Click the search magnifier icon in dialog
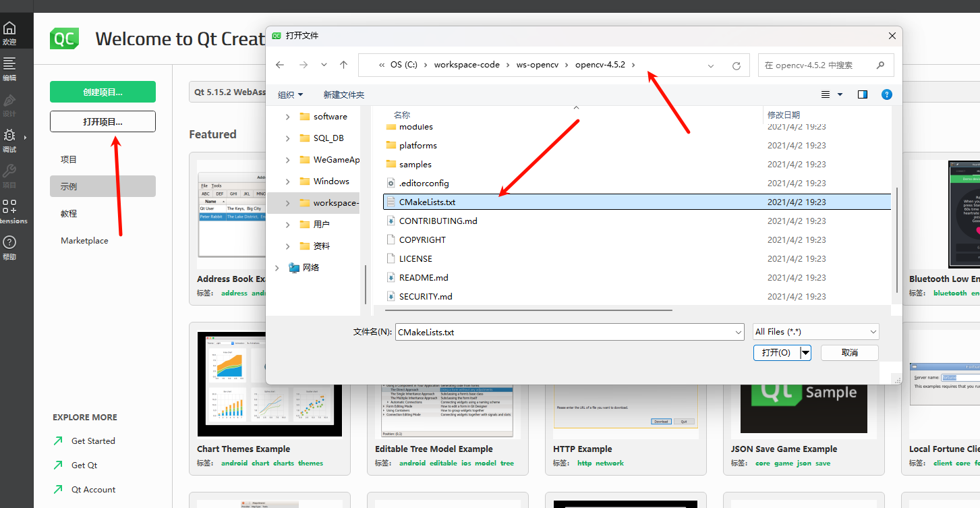 click(x=880, y=65)
